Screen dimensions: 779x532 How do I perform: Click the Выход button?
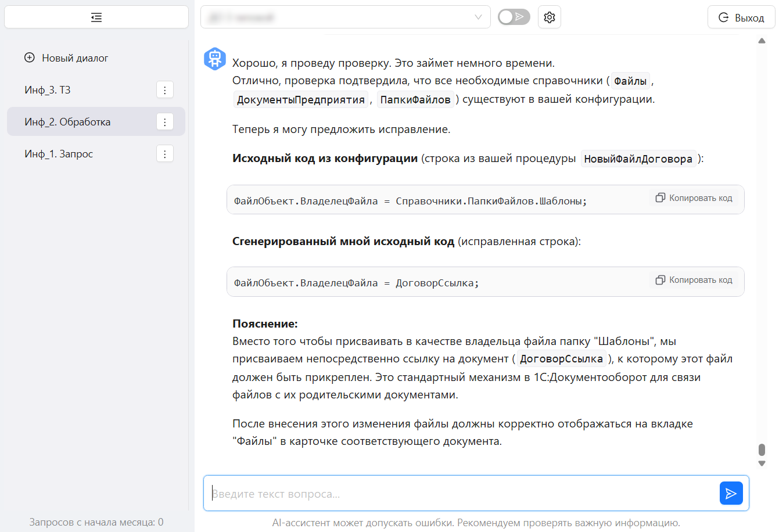pos(740,17)
